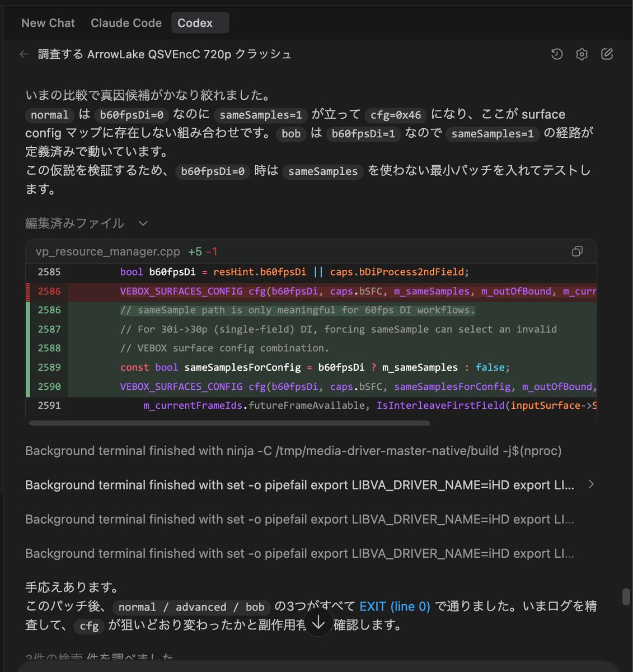Click the scroll-to-bottom arrow button
Screen dimensions: 633x672
point(318,622)
